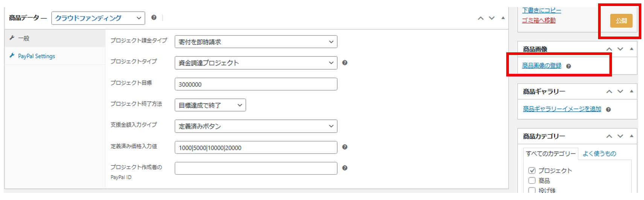Click help icon beside 定義済み価格入力値 field
Image resolution: width=644 pixels, height=200 pixels.
click(344, 147)
